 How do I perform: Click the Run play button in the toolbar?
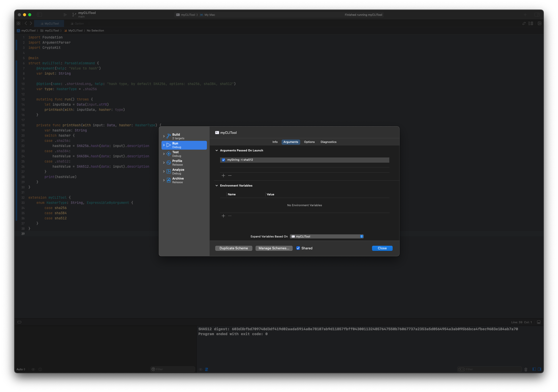[65, 15]
